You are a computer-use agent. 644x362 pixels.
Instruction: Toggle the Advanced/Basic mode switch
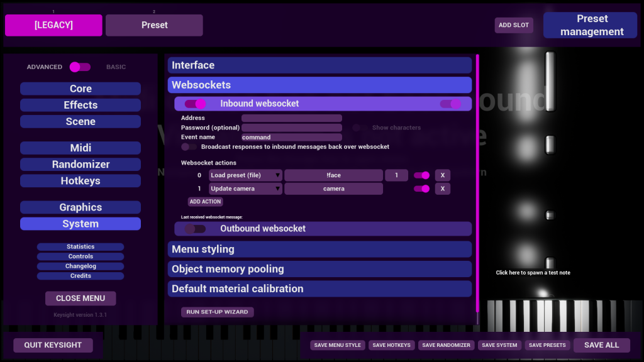click(x=80, y=67)
